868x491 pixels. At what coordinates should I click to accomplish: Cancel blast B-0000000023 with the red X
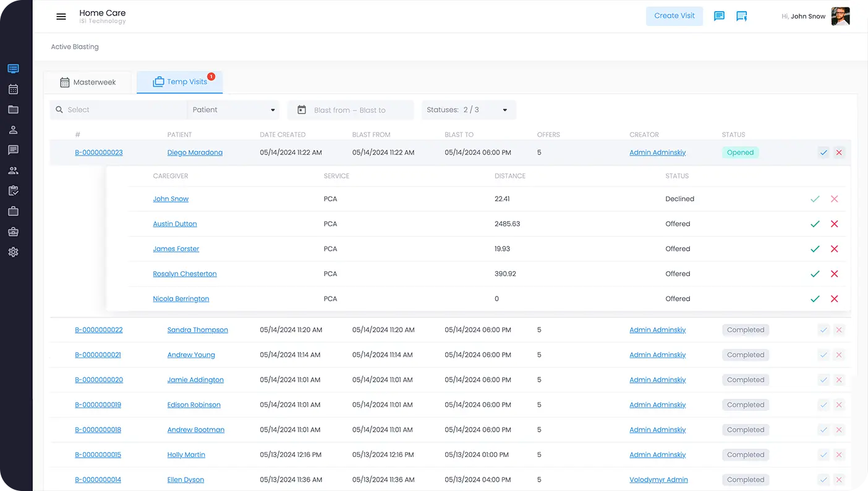click(x=839, y=153)
